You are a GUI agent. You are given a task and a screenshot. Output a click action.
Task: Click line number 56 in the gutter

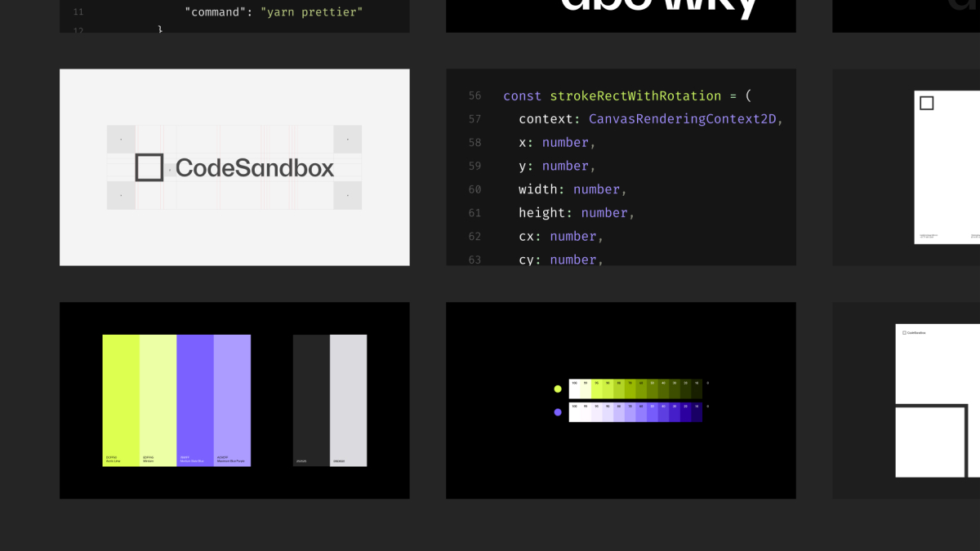[474, 96]
